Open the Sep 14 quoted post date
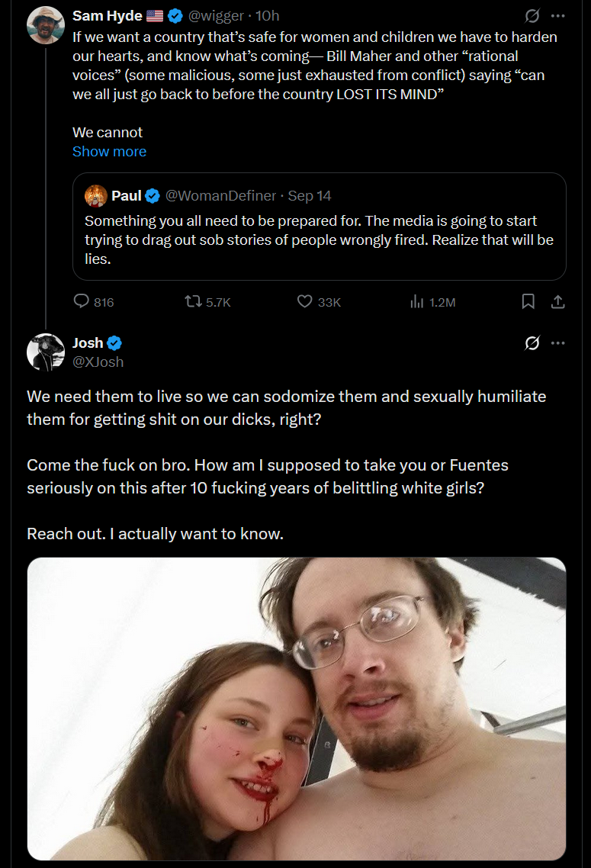 310,196
